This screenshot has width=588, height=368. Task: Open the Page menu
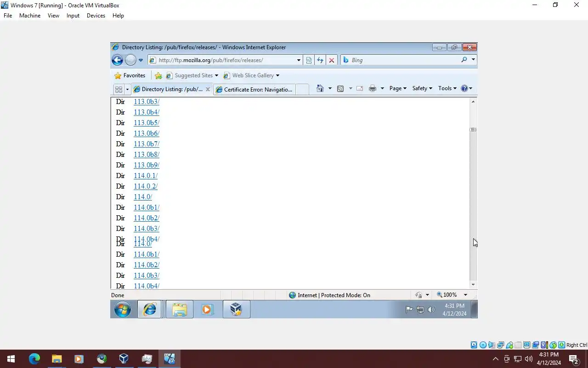coord(398,88)
